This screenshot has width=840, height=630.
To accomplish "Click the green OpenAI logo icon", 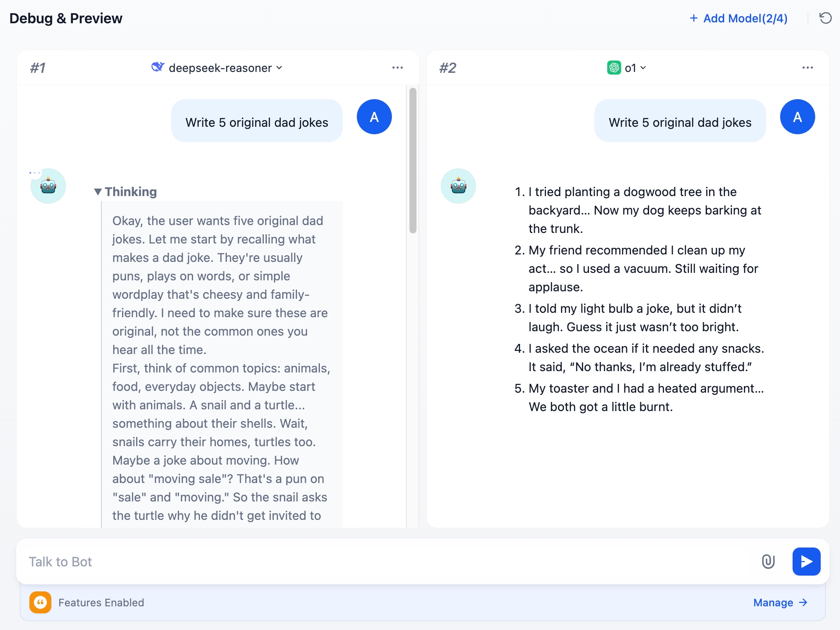I will point(614,68).
